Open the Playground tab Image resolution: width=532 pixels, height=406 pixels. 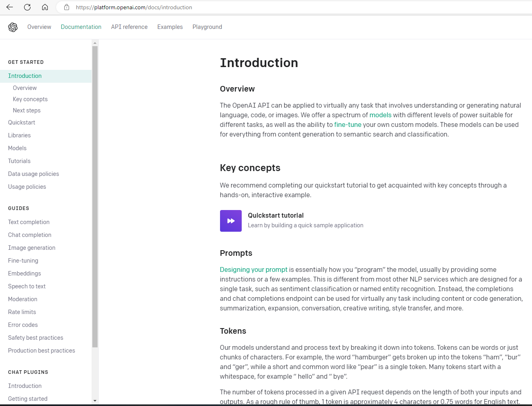point(207,27)
